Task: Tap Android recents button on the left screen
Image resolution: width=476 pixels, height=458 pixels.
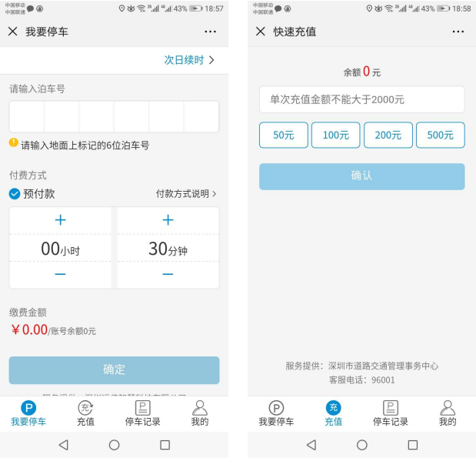Action: 165,445
